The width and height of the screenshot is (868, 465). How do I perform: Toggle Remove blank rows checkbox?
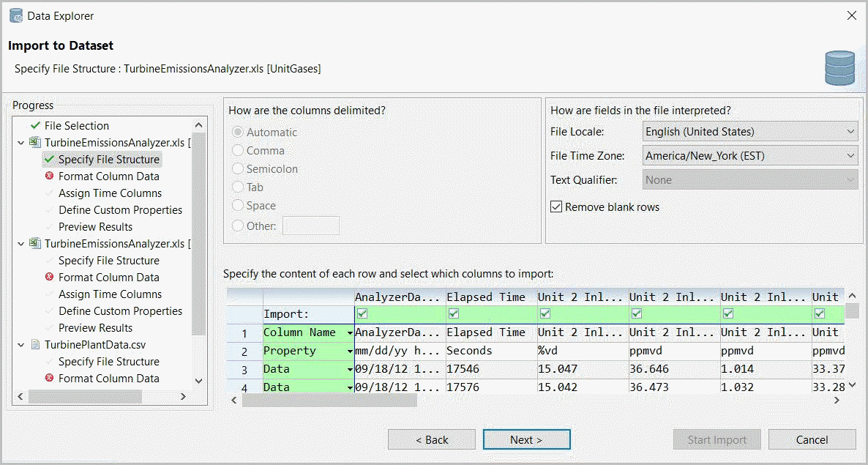click(x=556, y=207)
